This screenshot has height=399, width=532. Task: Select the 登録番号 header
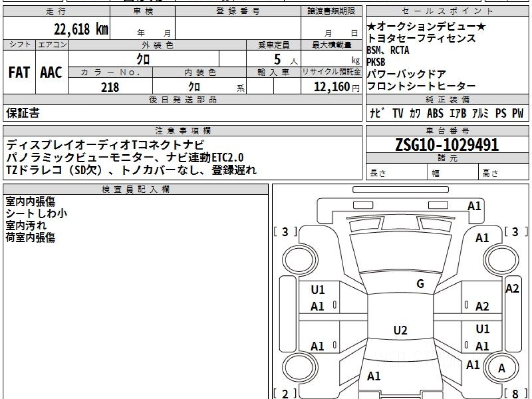coord(238,12)
